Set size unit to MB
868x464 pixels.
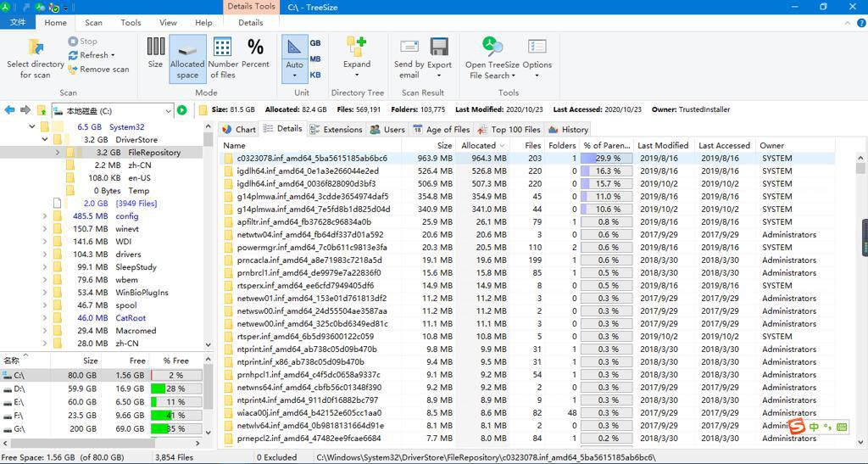click(315, 59)
